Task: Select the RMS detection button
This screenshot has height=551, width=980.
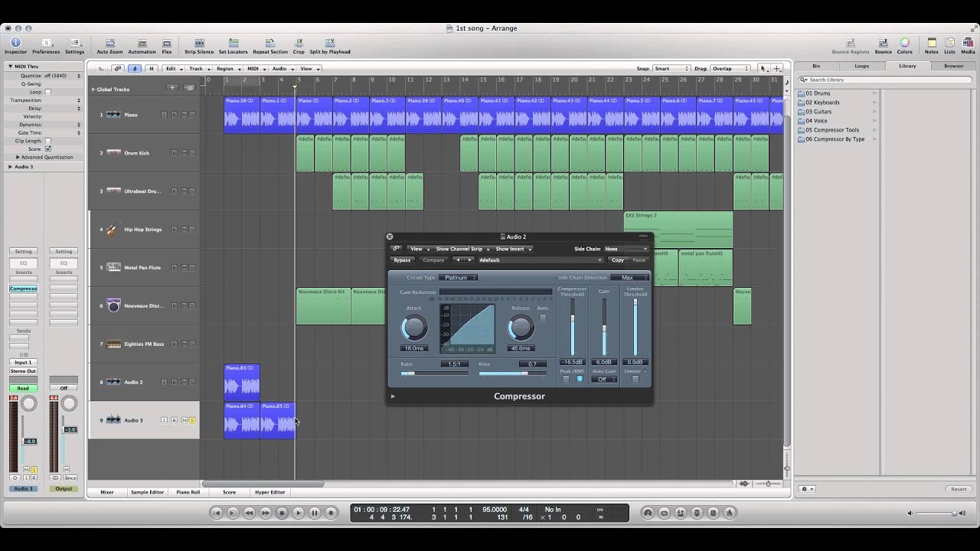Action: (x=580, y=379)
